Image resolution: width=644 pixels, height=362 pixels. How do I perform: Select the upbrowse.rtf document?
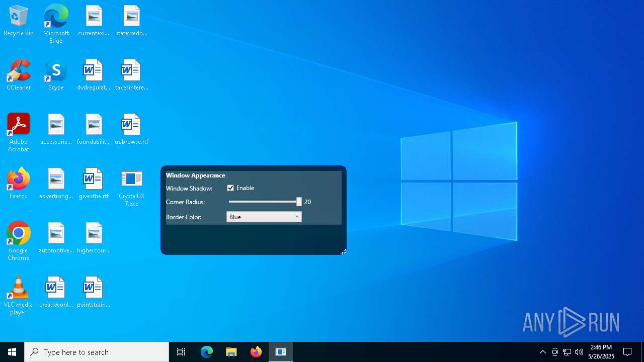131,130
